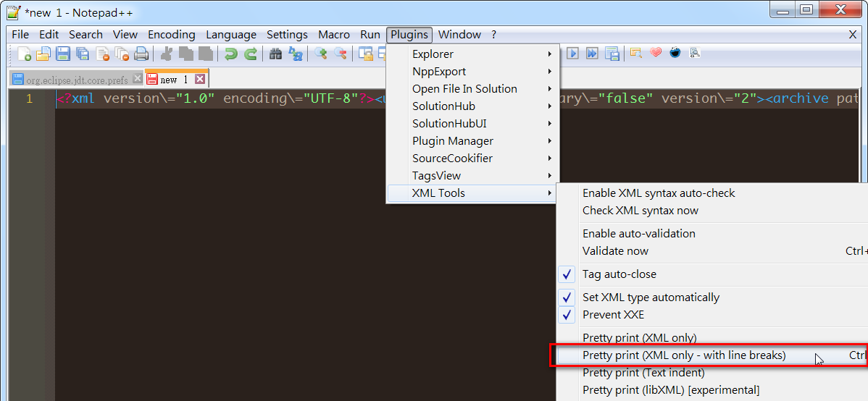Open the Settings menu
Screen dimensions: 868x401
point(288,35)
